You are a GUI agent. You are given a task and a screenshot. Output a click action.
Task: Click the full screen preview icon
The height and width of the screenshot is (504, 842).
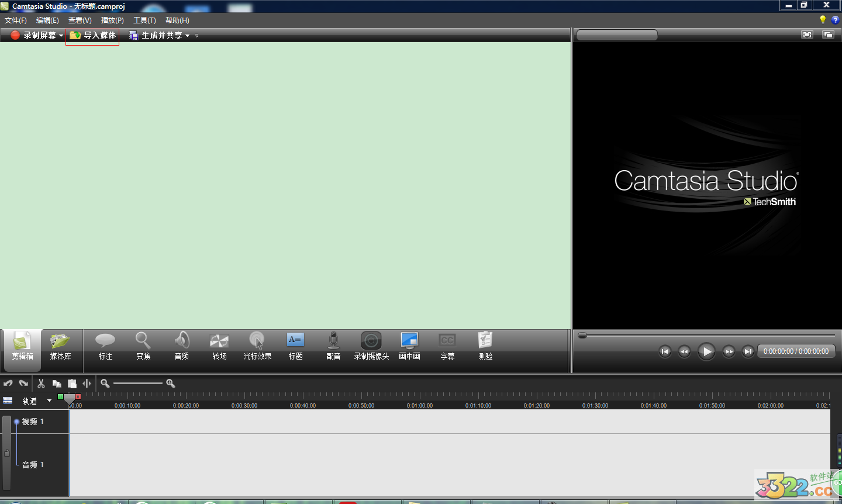coord(808,34)
